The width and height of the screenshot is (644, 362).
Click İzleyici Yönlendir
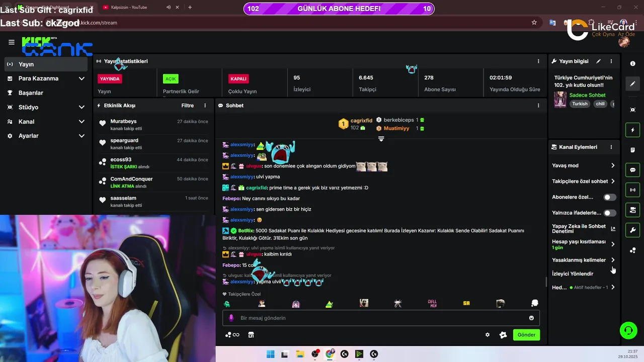coord(573,274)
